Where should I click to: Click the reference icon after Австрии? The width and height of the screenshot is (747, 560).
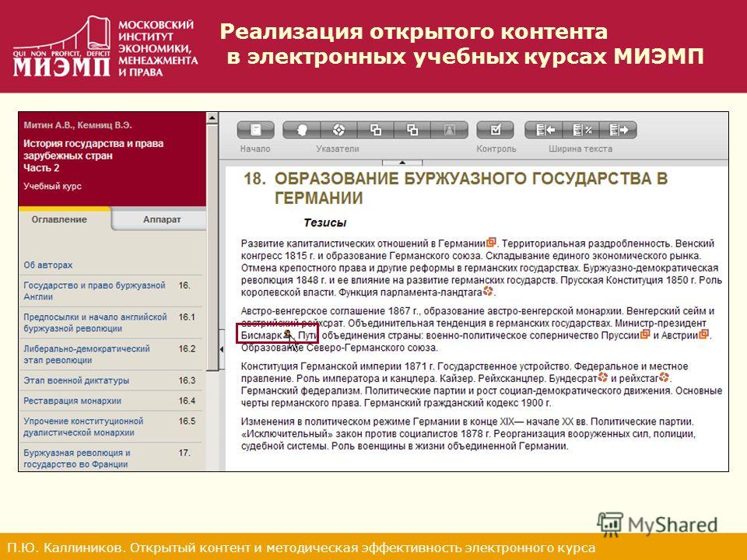[703, 334]
